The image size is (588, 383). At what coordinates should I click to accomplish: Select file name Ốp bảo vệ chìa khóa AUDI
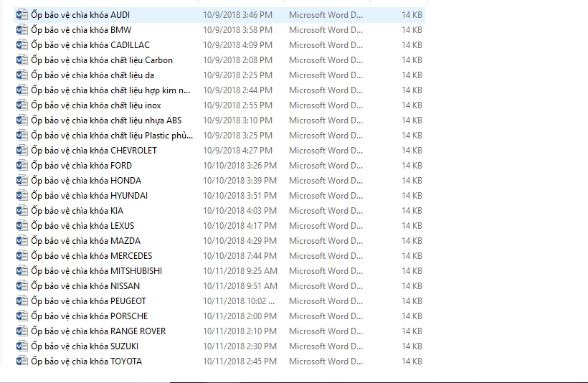[x=80, y=15]
